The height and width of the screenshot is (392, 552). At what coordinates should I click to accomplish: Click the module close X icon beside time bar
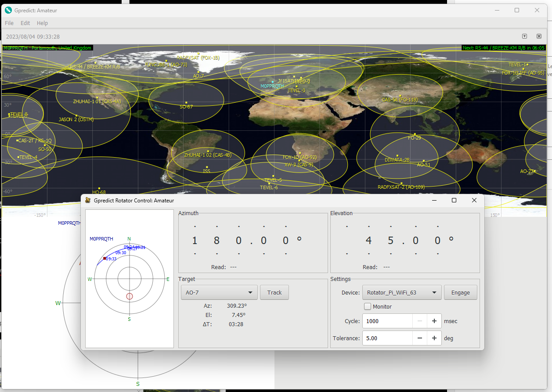539,36
